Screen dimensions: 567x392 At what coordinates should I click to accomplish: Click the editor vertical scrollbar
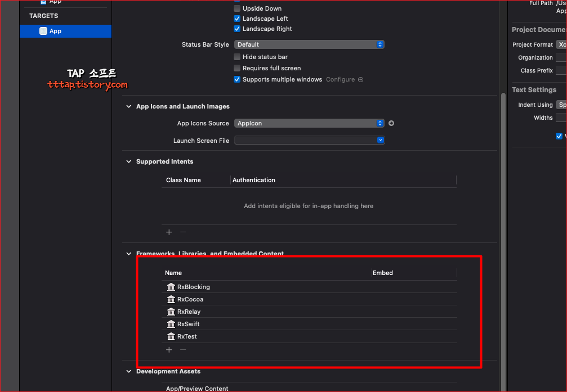[x=503, y=242]
